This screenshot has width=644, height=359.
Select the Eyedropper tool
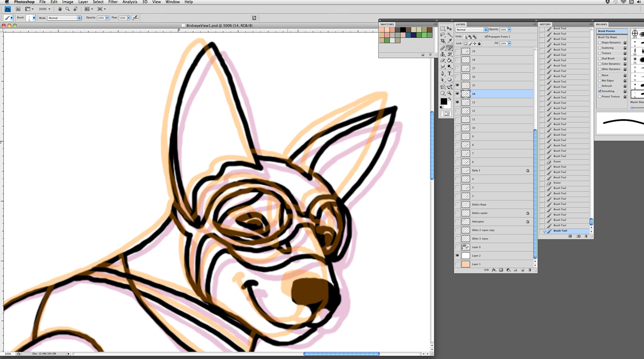pyautogui.click(x=449, y=41)
